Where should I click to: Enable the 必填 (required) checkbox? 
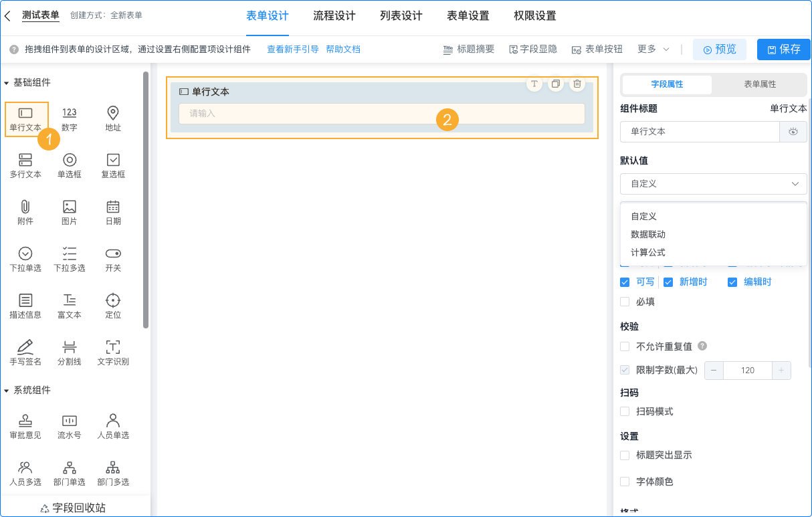625,301
